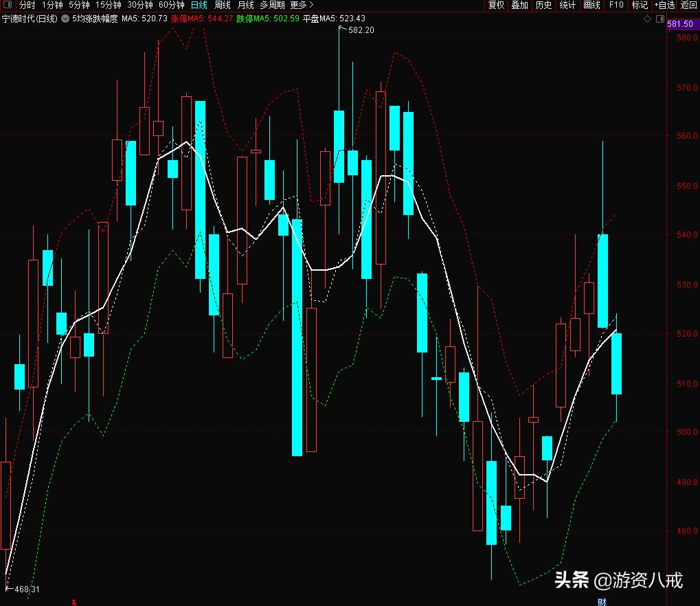This screenshot has height=606, width=700.
Task: Click the 叠加 overlay button
Action: coord(519,5)
